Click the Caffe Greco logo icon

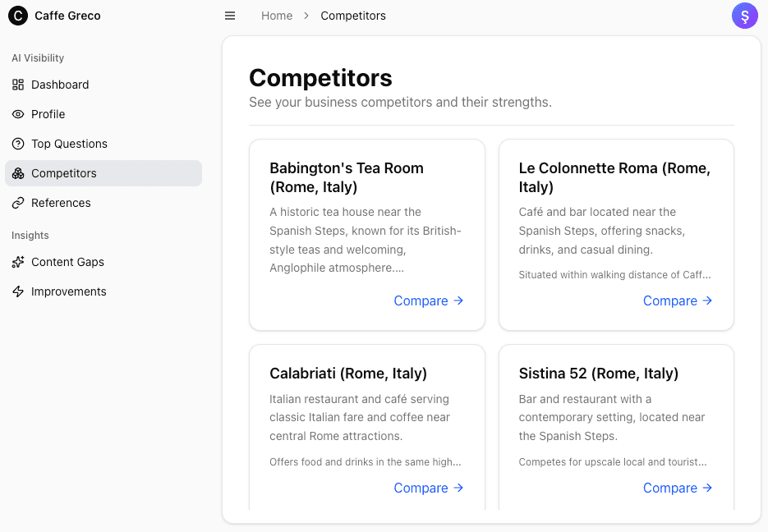(18, 16)
